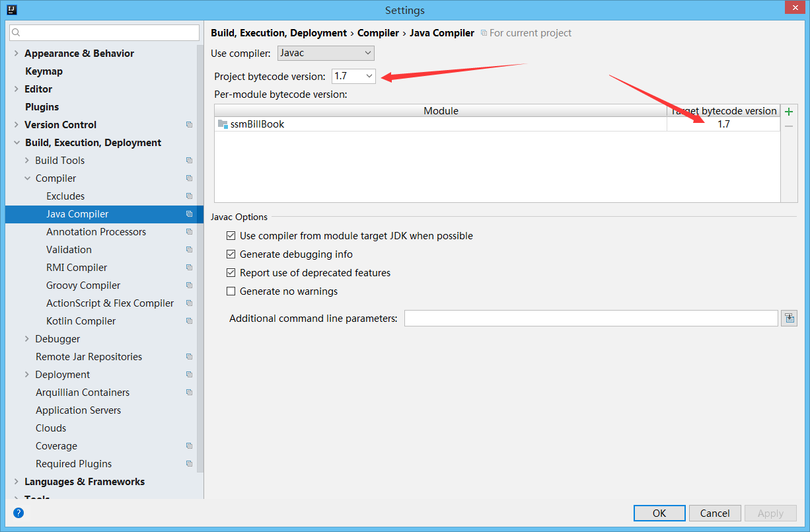
Task: Expand the Version Control section
Action: [x=16, y=125]
